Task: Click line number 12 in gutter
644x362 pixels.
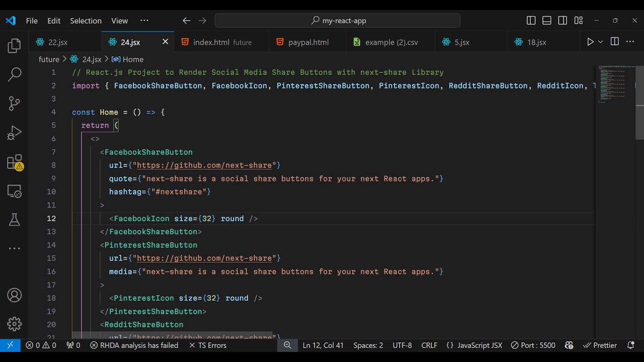Action: point(51,219)
